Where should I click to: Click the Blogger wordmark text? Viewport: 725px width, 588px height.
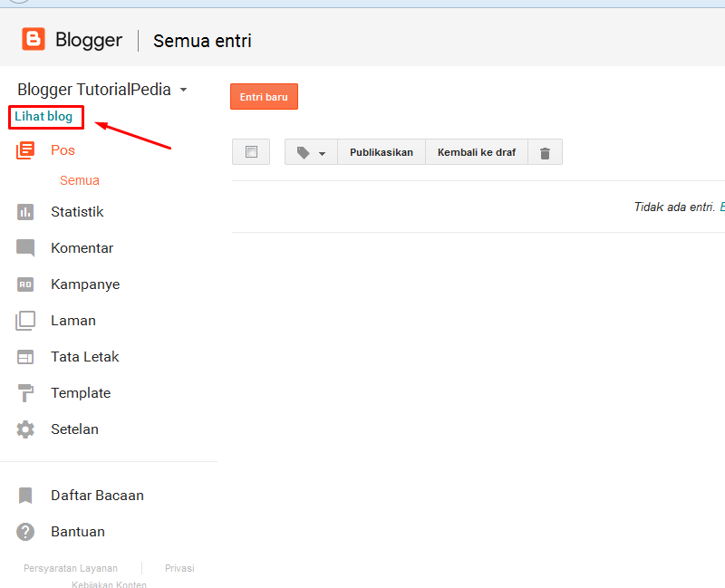(89, 40)
